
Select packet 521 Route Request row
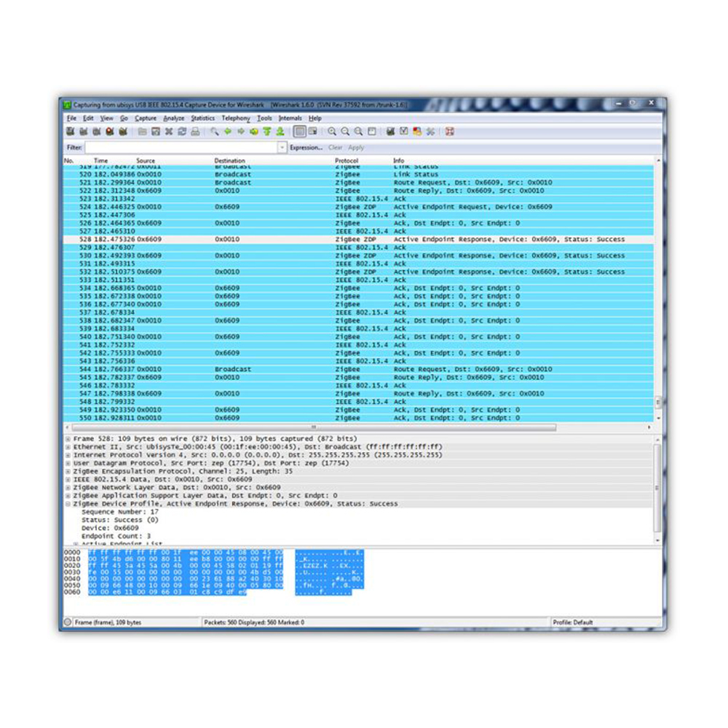tap(358, 183)
